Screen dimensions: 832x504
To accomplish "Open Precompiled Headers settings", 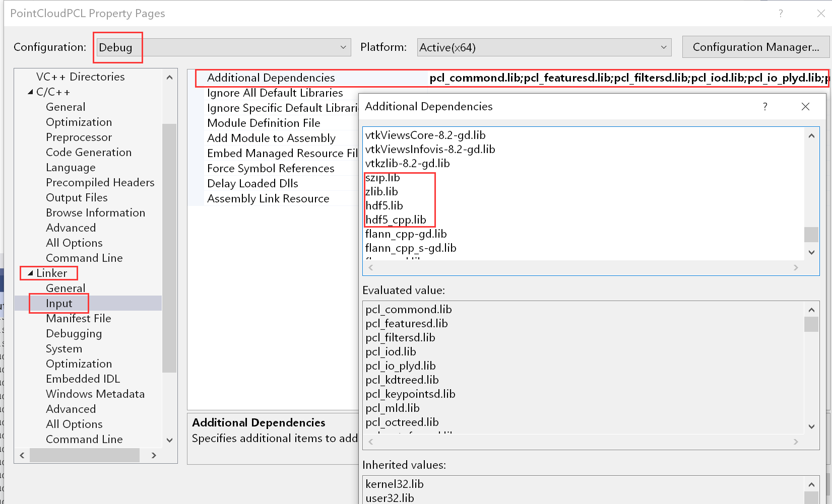I will coord(100,182).
